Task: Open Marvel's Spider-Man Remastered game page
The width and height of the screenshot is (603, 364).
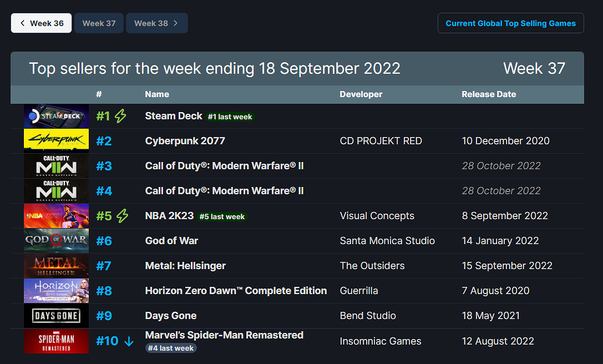Action: (224, 335)
